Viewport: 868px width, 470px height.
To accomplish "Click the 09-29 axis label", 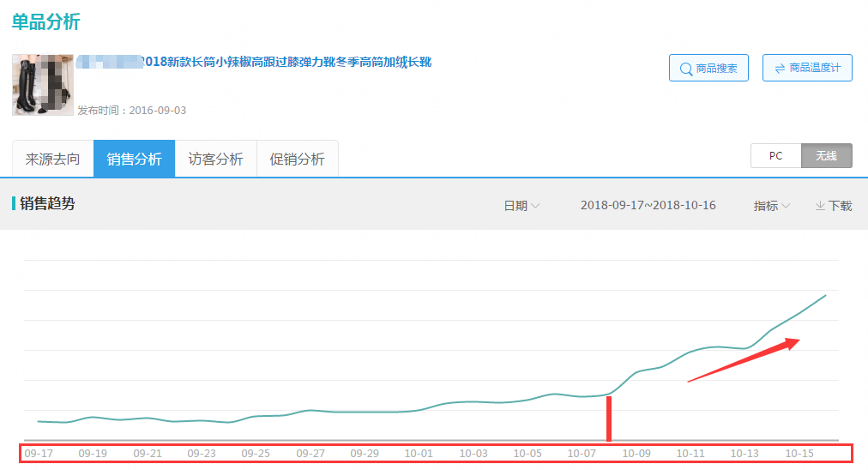I will 365,454.
